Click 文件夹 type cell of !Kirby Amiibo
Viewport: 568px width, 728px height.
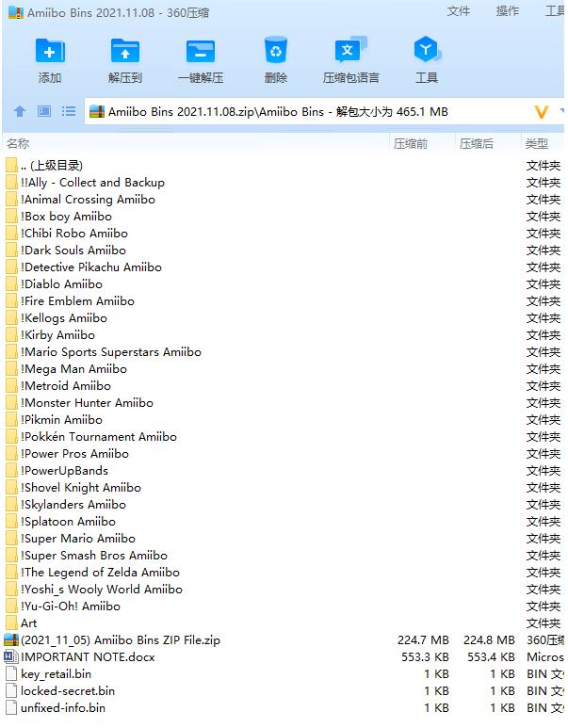coord(543,335)
